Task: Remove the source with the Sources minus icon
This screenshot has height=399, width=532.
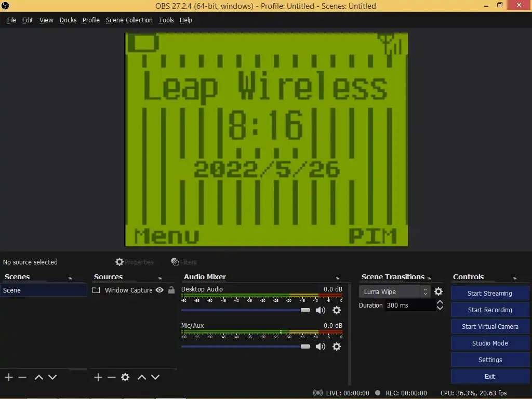Action: point(112,377)
